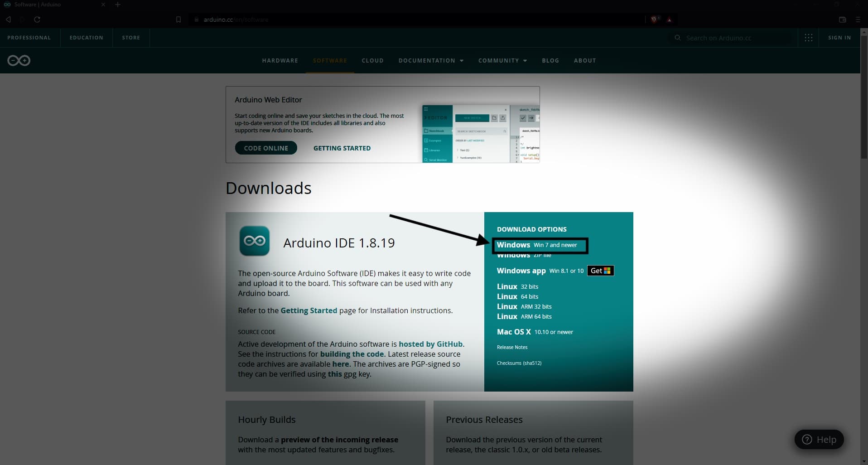Open Getting Started link in Web Editor
Screen dimensions: 868x465
(342, 148)
